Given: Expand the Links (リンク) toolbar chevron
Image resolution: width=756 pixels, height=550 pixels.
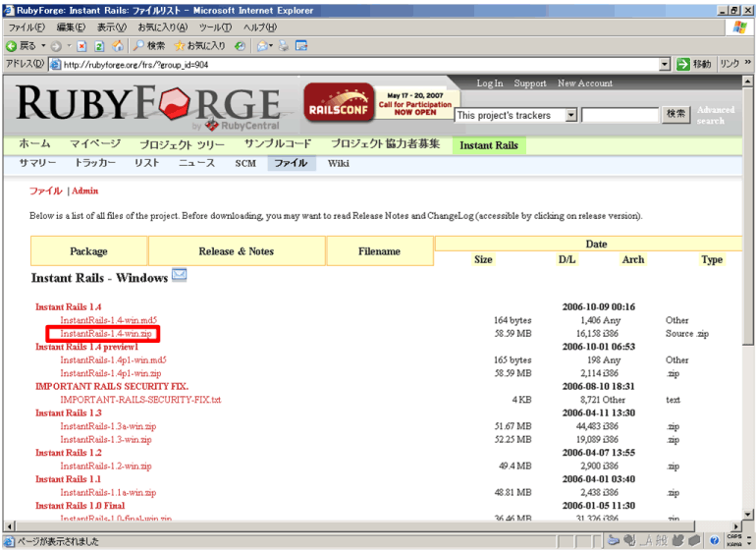Looking at the screenshot, I should tap(747, 63).
